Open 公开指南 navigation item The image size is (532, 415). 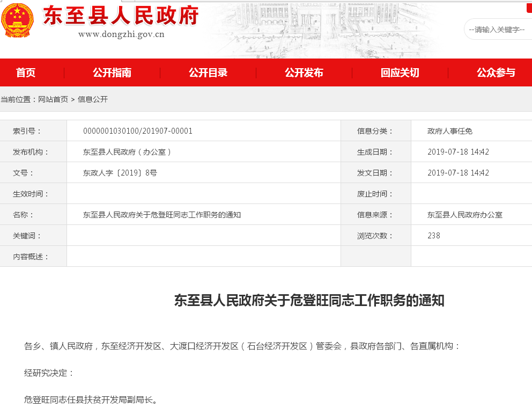(x=112, y=72)
